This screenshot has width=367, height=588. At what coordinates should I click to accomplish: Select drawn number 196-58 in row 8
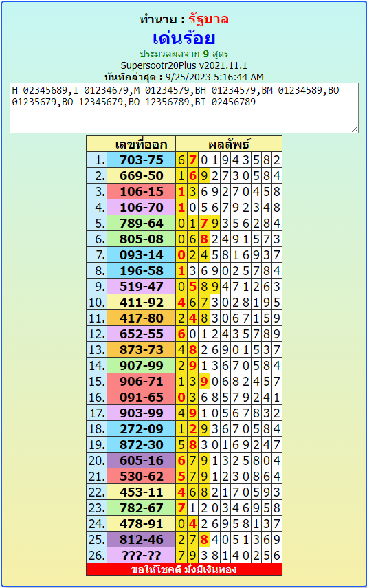pyautogui.click(x=142, y=271)
